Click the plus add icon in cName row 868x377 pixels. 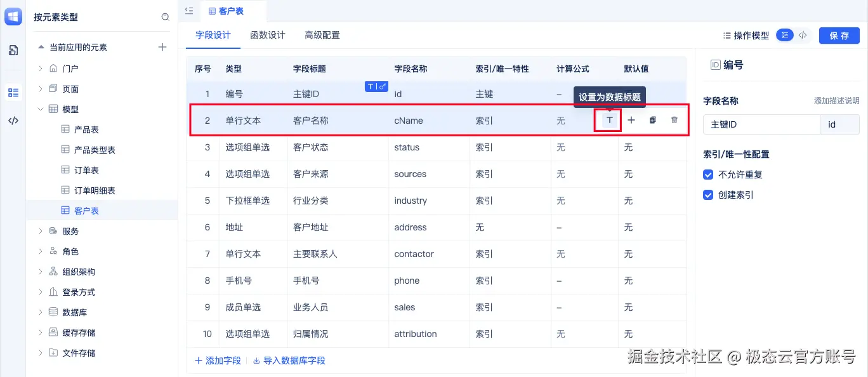[631, 120]
